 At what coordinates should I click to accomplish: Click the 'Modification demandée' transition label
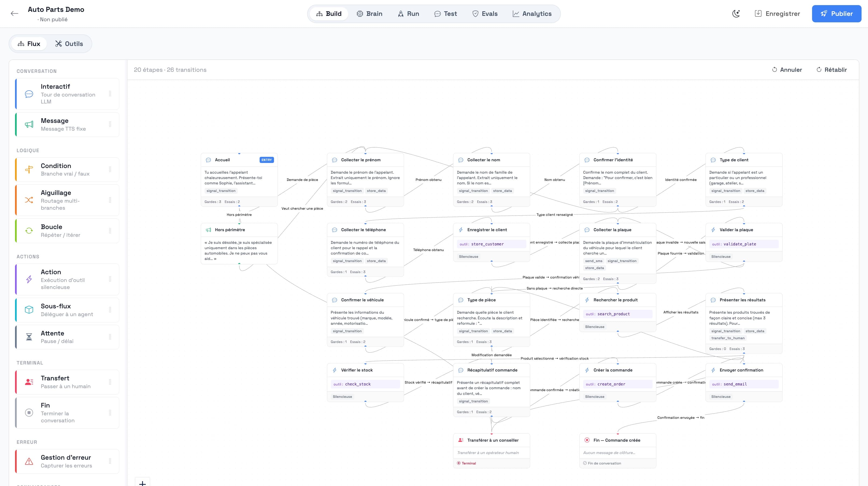(491, 355)
